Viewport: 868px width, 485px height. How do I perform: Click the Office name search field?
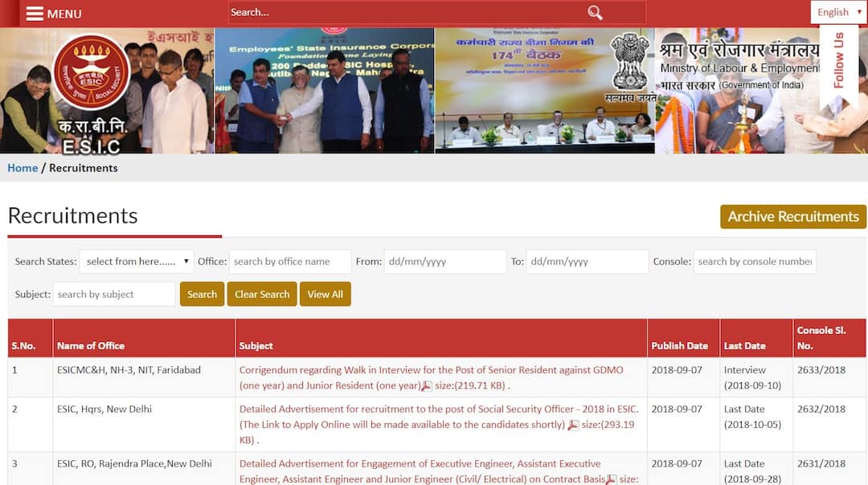pos(290,262)
